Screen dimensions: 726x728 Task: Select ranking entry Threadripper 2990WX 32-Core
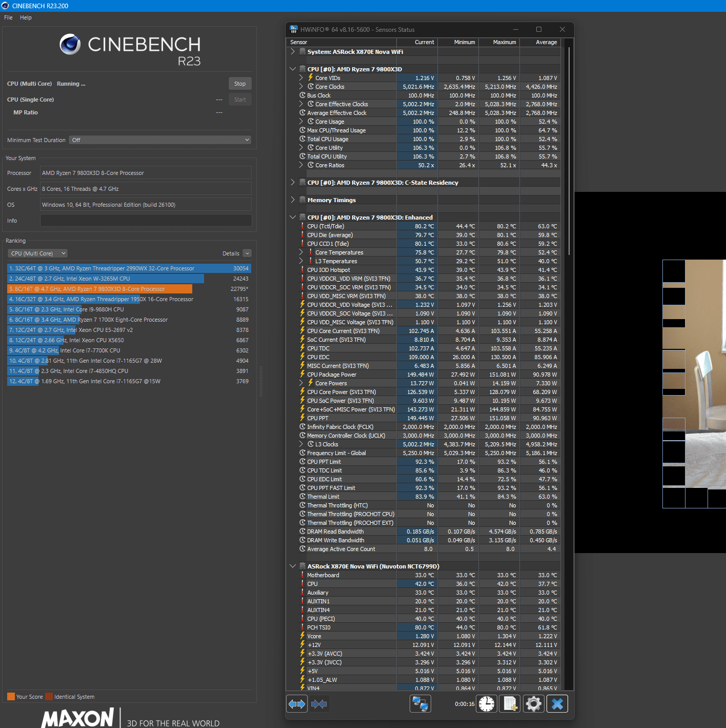[x=129, y=268]
